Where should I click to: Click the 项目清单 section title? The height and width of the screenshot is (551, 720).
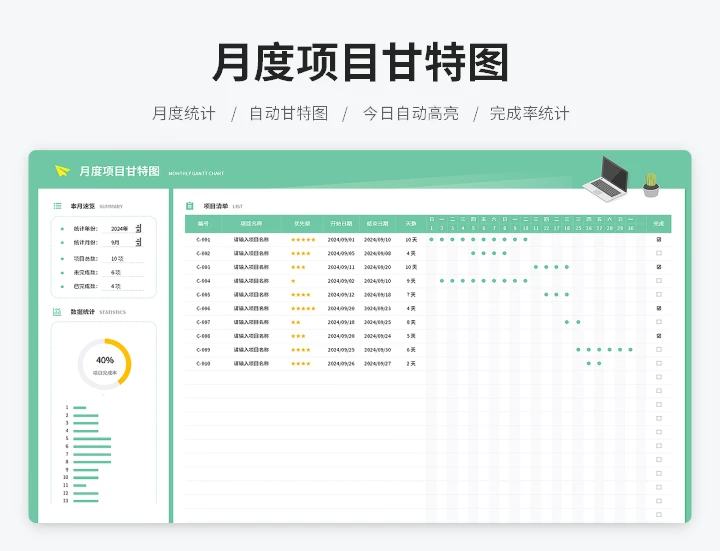(x=216, y=206)
